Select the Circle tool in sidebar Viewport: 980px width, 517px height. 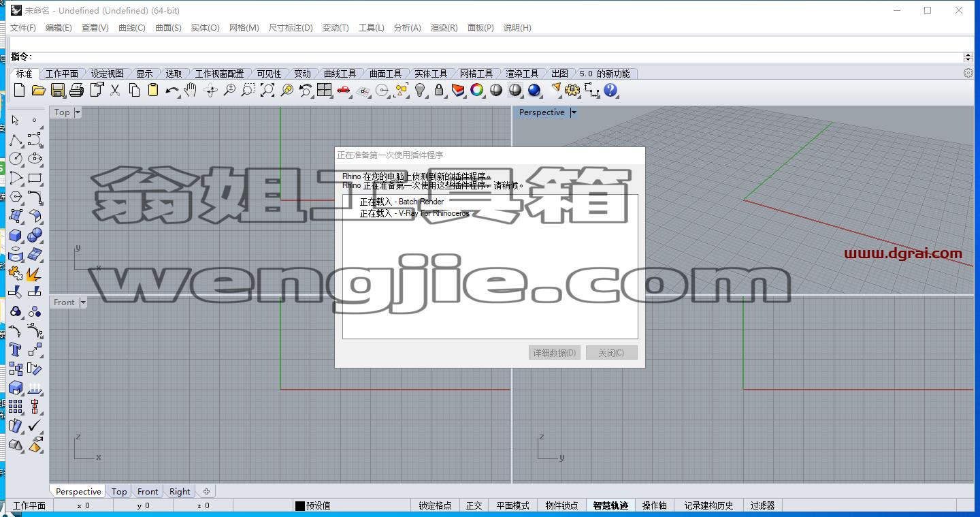[16, 159]
